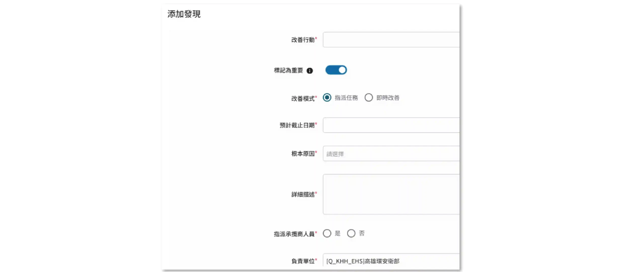644x272 pixels.
Task: Toggle the 標記為重要 switch off
Action: coord(336,70)
